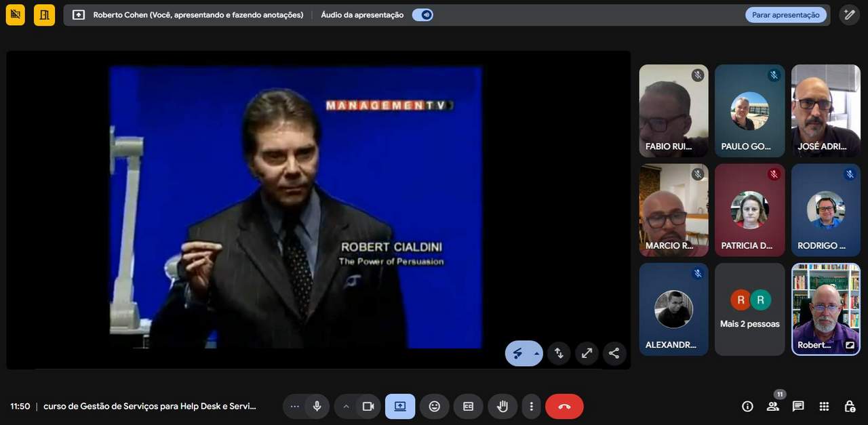Show the participants list
The image size is (868, 425).
click(x=772, y=406)
